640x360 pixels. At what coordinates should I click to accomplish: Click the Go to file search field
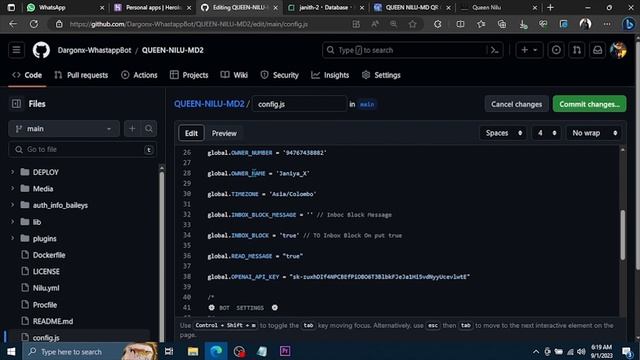[82, 149]
